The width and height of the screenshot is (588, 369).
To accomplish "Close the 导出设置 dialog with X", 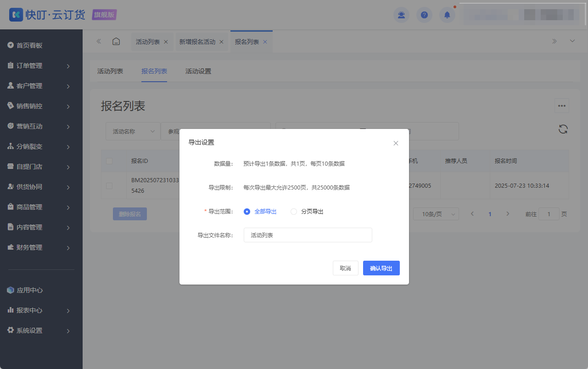I will point(396,143).
